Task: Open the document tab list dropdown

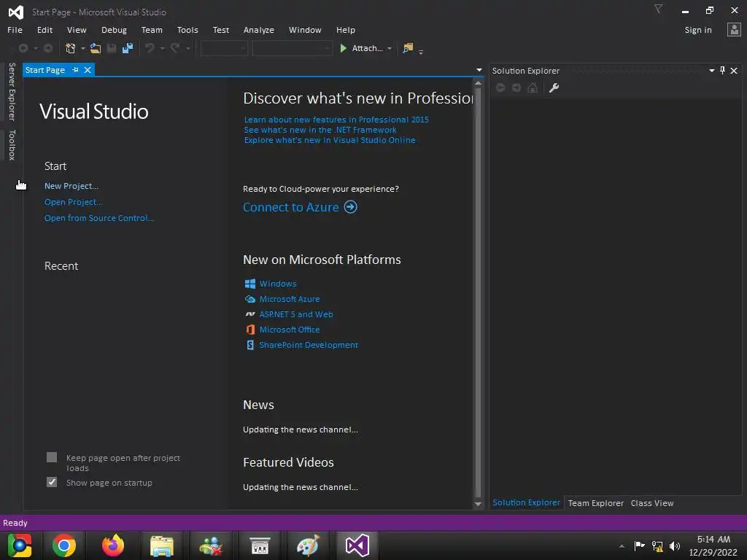Action: 479,70
